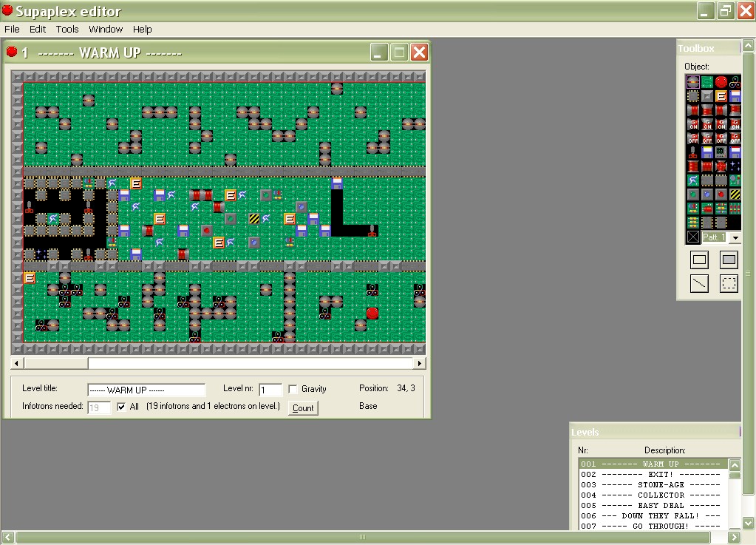Select the line drawing tool
Viewport: 756px width, 545px height.
pos(699,284)
